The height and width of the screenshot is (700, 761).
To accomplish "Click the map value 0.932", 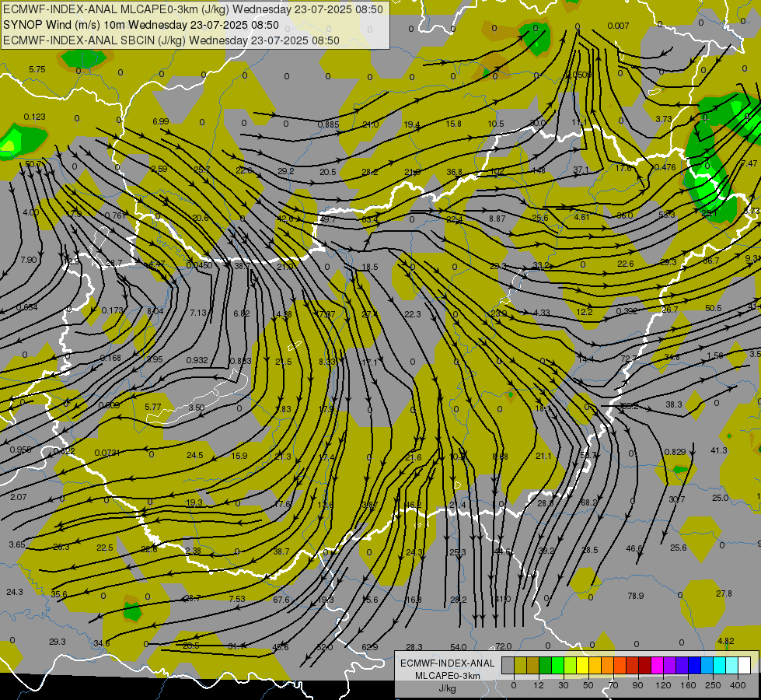I will point(197,360).
